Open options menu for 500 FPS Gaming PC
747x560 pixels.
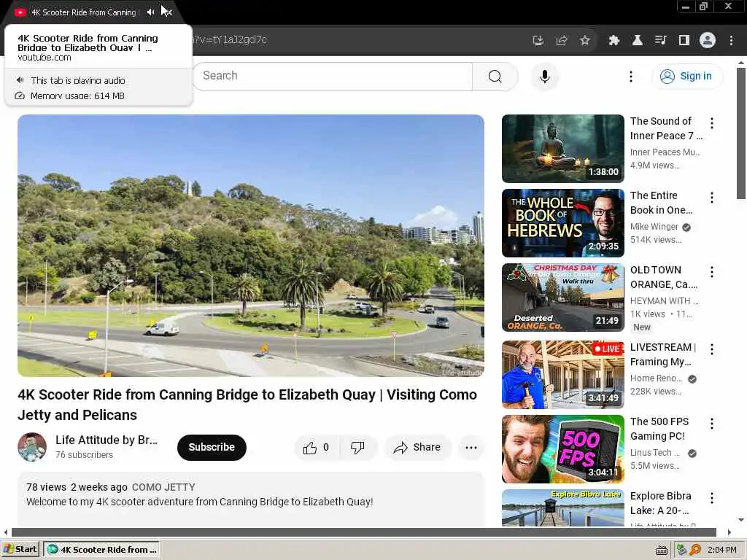pyautogui.click(x=712, y=424)
